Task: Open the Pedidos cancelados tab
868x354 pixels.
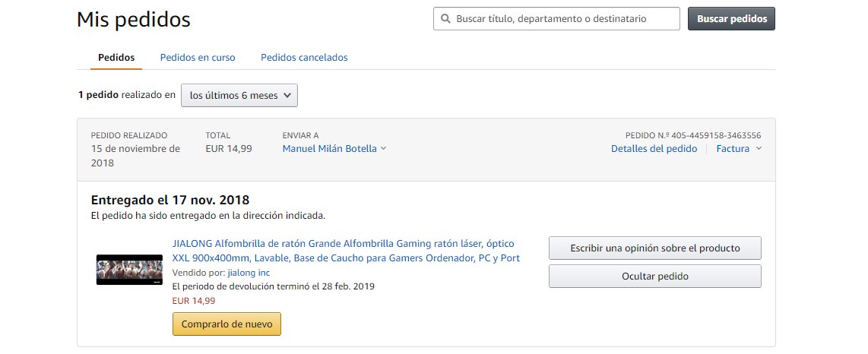Action: (304, 58)
